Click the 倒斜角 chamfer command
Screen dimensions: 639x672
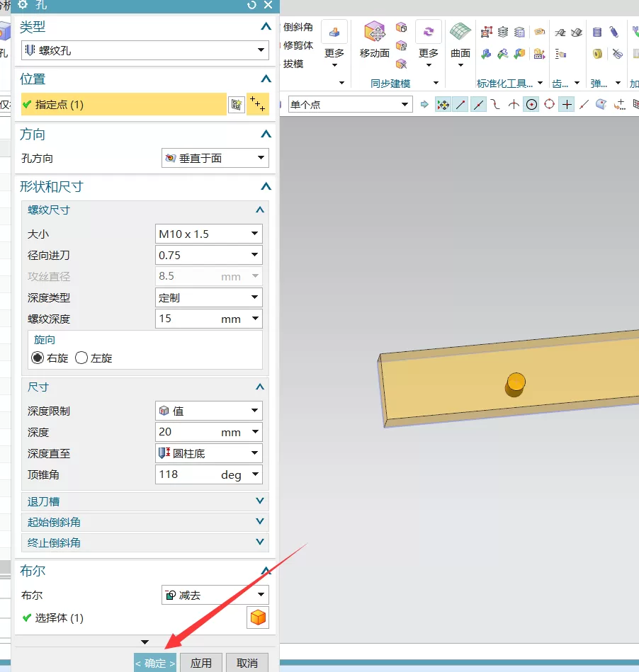(298, 27)
